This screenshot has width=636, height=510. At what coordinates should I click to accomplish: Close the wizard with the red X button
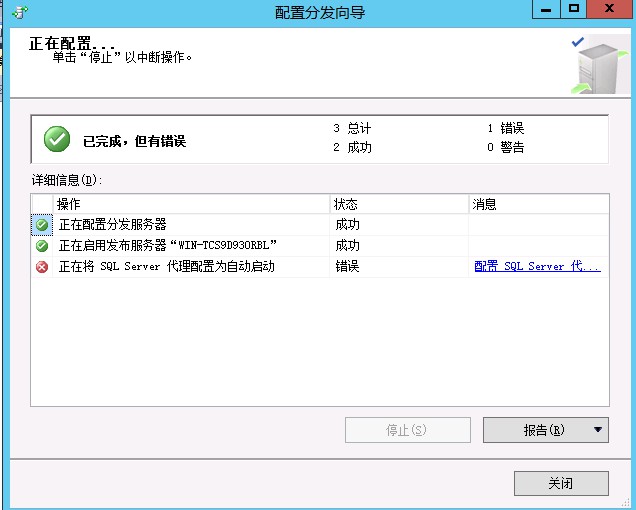coord(610,10)
